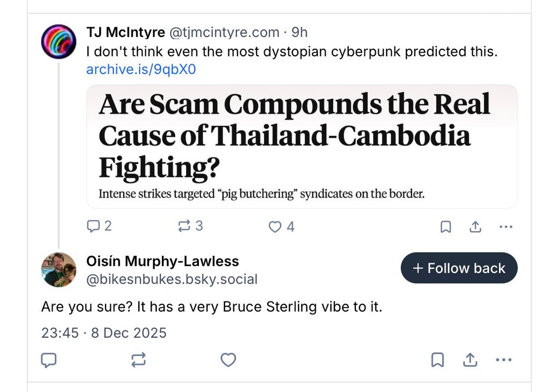Share TJ McIntyre's post
Image resolution: width=536 pixels, height=392 pixels.
click(x=475, y=227)
